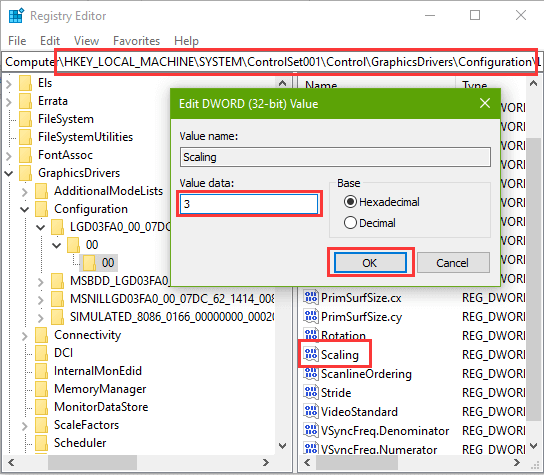Viewport: 544px width, 475px height.
Task: Click the GraphicsDrivers folder icon
Action: point(25,173)
